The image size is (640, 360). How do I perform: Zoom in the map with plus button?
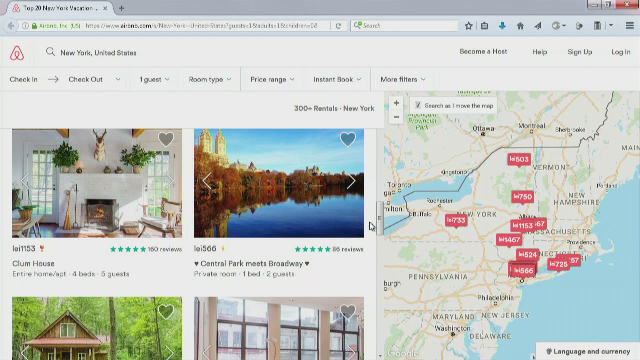(396, 103)
